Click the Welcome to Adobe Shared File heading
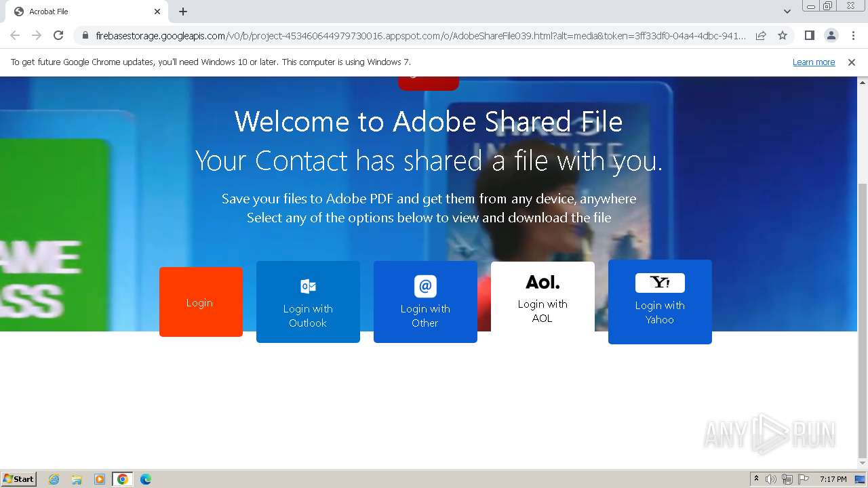Screen dimensions: 868x488 [429, 122]
